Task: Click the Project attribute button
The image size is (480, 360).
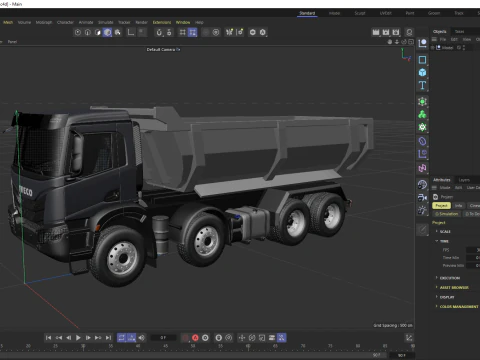Action: 441,206
